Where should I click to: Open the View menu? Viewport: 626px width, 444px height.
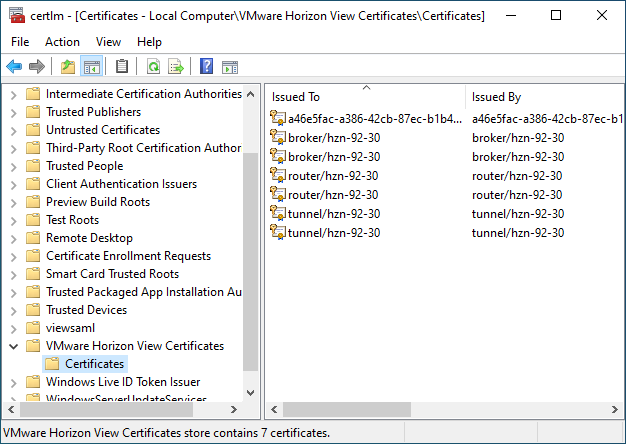click(x=108, y=42)
